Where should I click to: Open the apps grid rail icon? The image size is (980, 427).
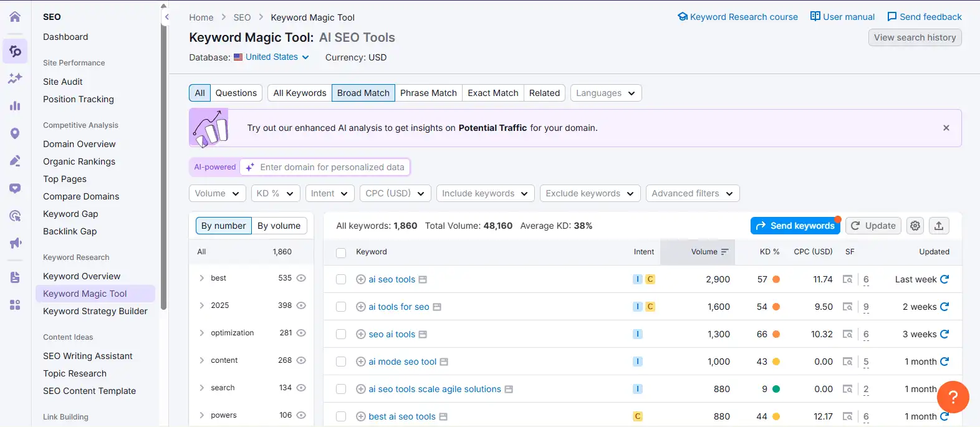[x=15, y=305]
